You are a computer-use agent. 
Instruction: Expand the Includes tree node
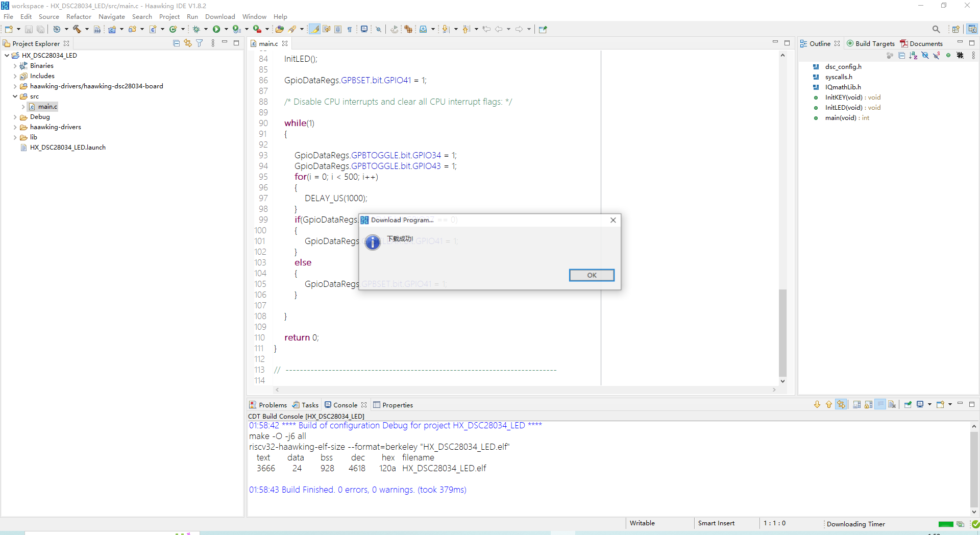(15, 76)
